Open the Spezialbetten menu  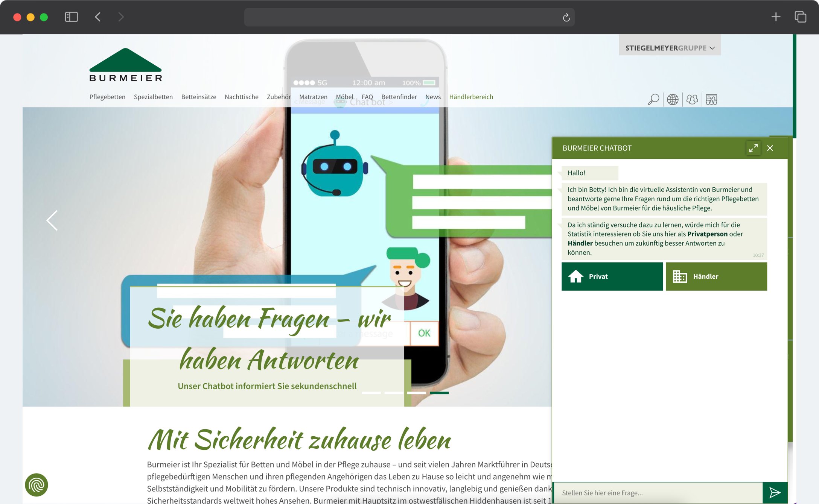pos(153,97)
